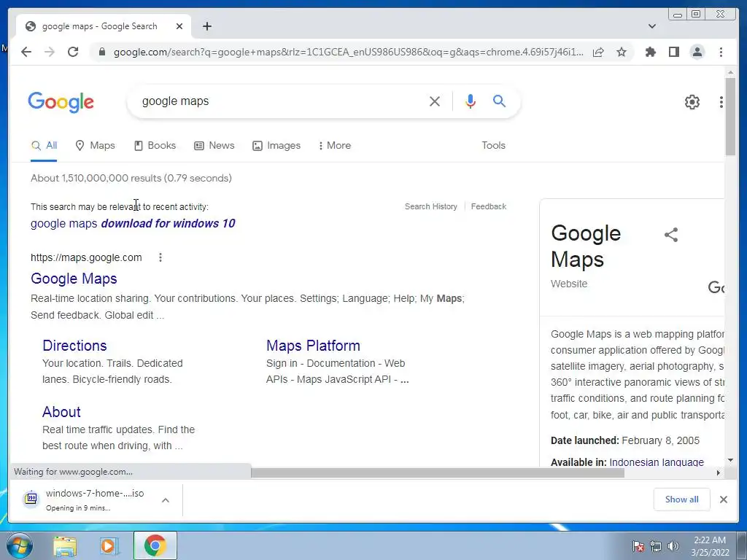The width and height of the screenshot is (747, 560).
Task: Click the horizontal scrollbar right arrow
Action: (719, 472)
